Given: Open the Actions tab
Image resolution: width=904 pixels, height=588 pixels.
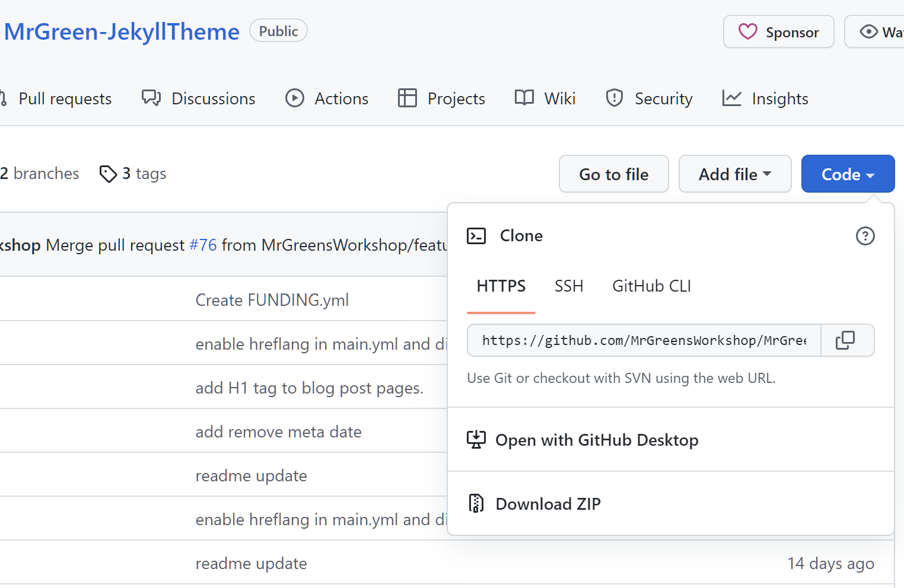Looking at the screenshot, I should (327, 98).
